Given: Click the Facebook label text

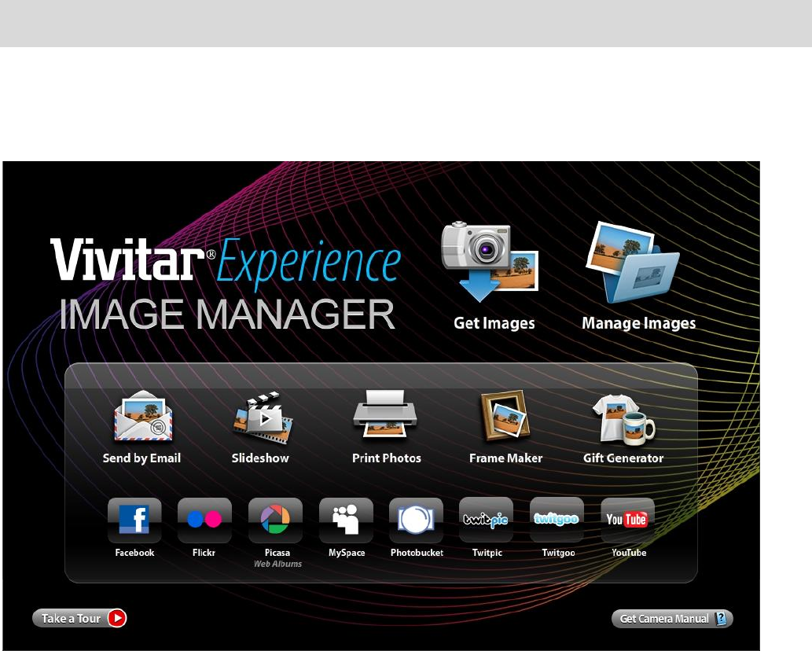Looking at the screenshot, I should [134, 553].
